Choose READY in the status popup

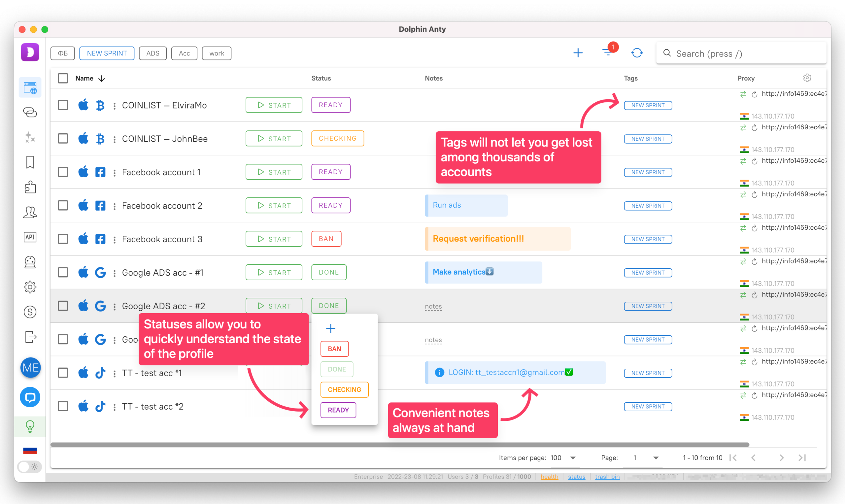(338, 410)
